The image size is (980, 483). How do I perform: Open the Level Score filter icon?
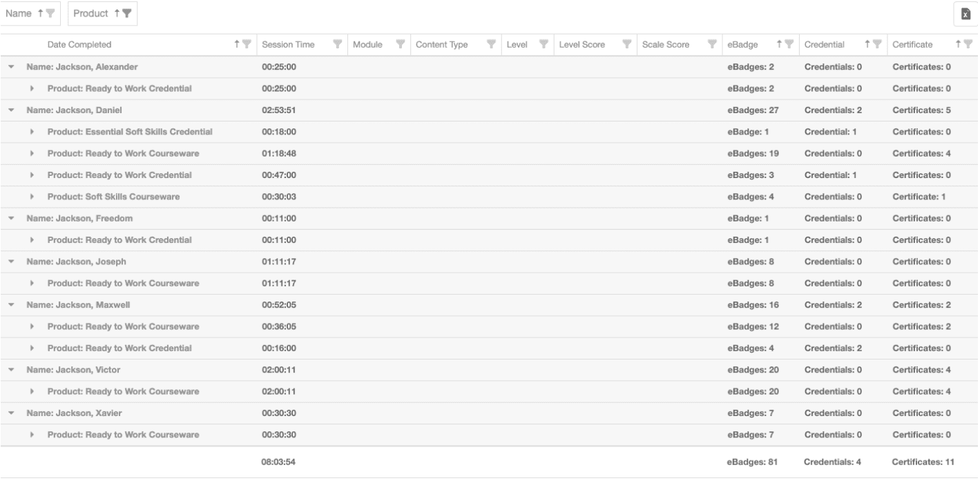(626, 45)
